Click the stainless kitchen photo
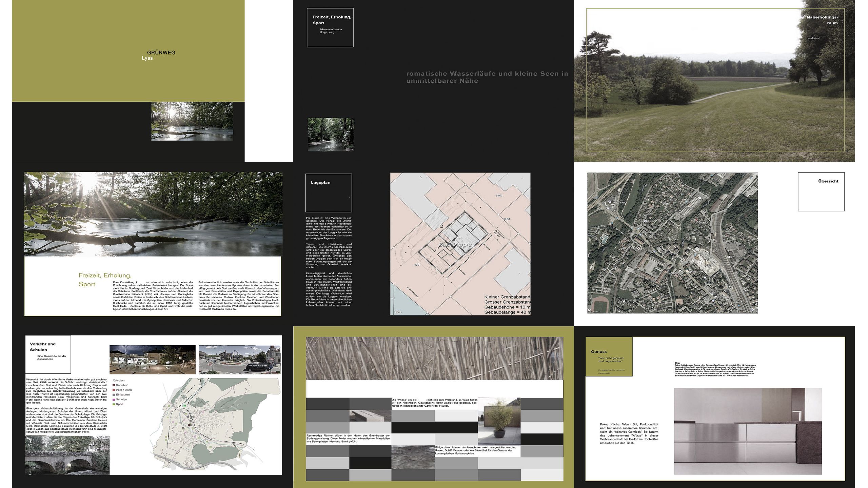The height and width of the screenshot is (488, 868). click(x=748, y=431)
